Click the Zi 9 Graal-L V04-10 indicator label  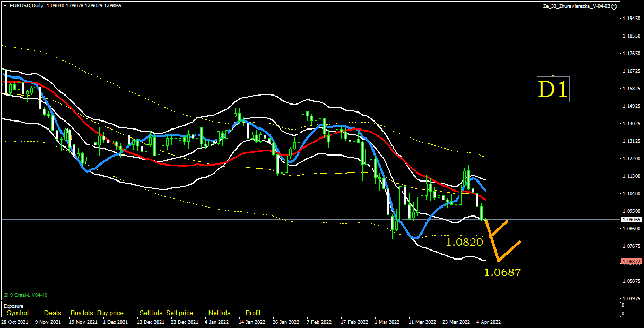26,295
